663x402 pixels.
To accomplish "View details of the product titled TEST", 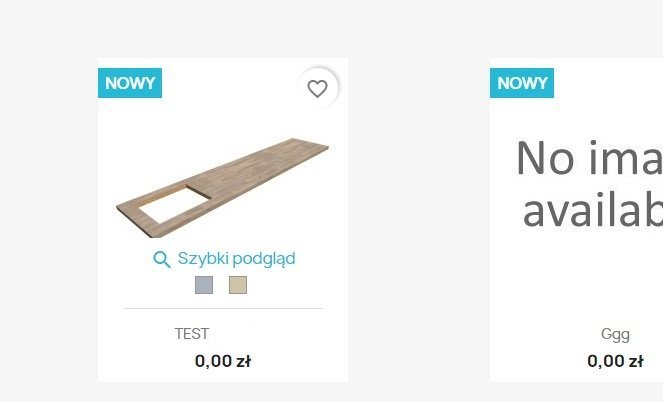I will coord(191,334).
